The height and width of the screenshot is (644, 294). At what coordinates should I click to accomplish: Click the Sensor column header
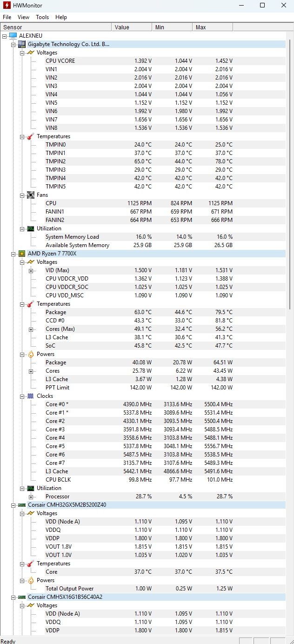(x=56, y=27)
